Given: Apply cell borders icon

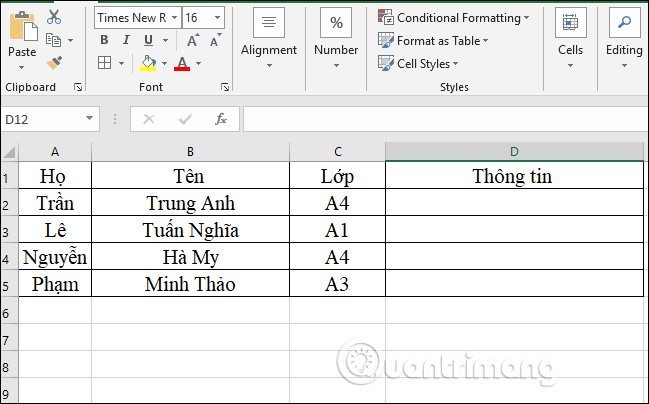Looking at the screenshot, I should (104, 63).
